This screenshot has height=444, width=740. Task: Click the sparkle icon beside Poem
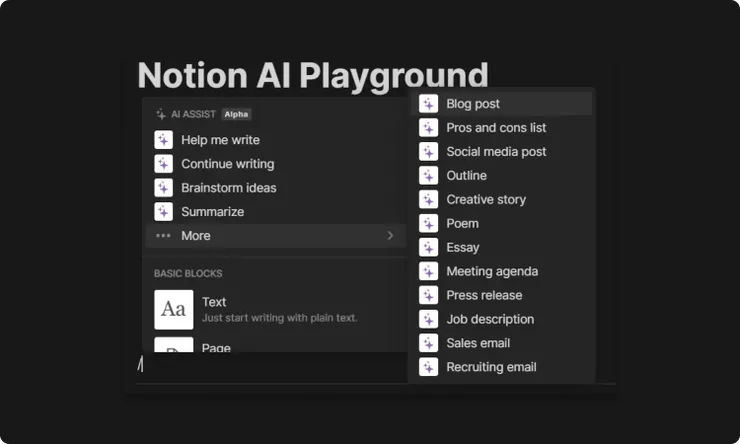tap(429, 223)
